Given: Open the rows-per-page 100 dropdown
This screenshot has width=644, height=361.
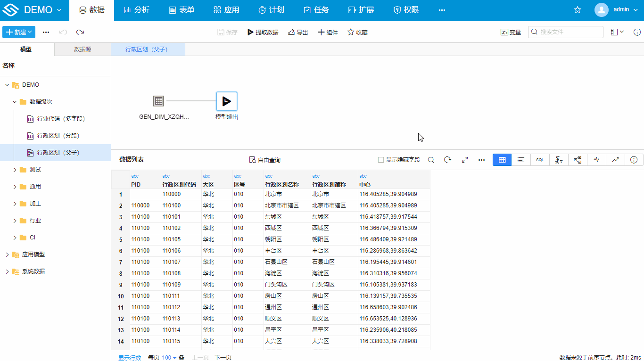Looking at the screenshot, I should click(x=169, y=358).
